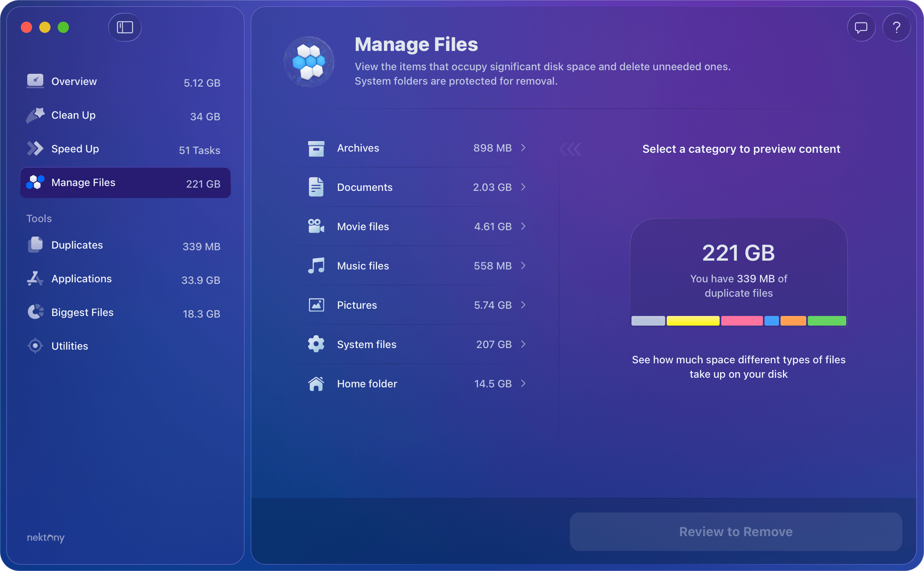Click the Archives box icon
This screenshot has width=924, height=571.
(316, 148)
